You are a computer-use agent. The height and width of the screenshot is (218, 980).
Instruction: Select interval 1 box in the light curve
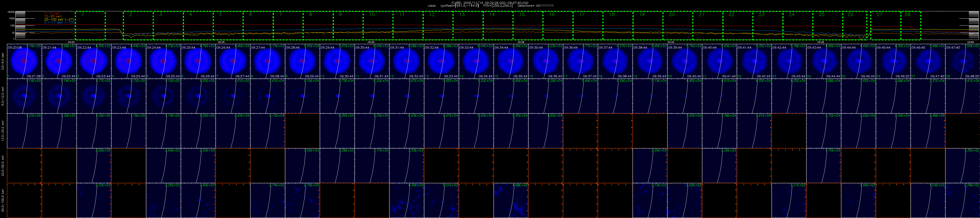click(x=90, y=26)
